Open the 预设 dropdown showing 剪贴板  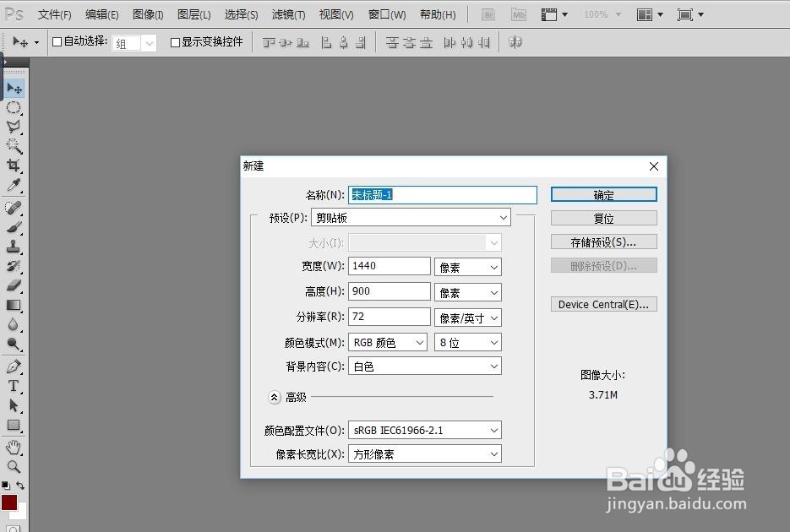411,217
